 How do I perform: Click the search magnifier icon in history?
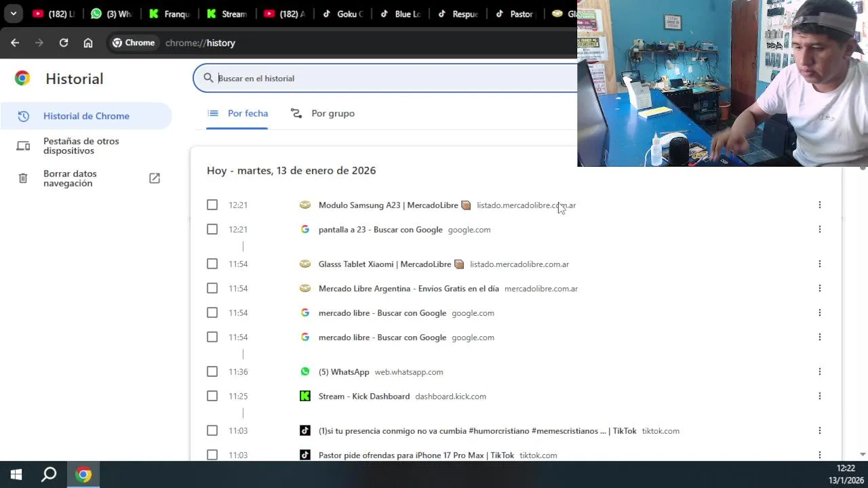point(208,78)
